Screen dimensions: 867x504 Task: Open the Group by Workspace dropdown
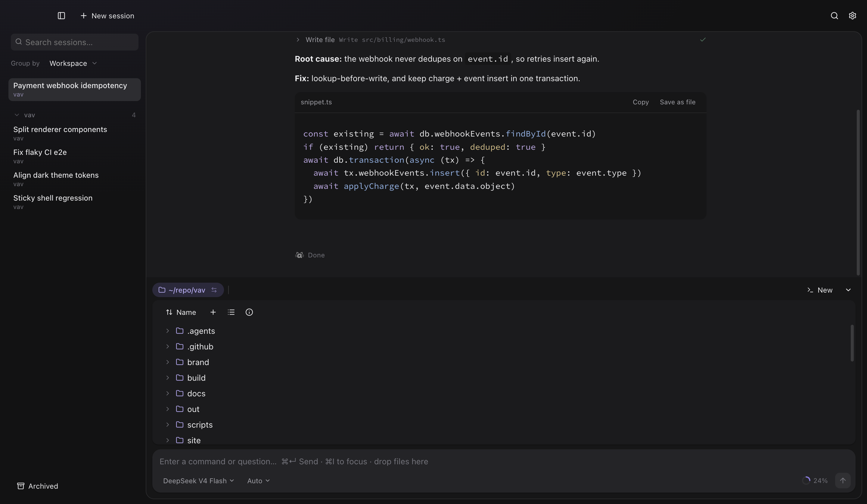pyautogui.click(x=73, y=63)
